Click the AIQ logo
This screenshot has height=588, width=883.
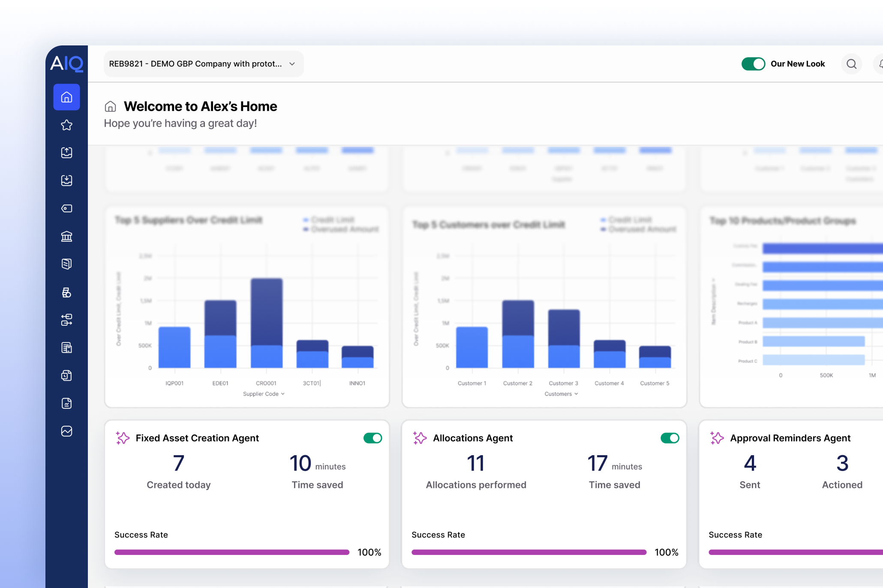tap(66, 63)
